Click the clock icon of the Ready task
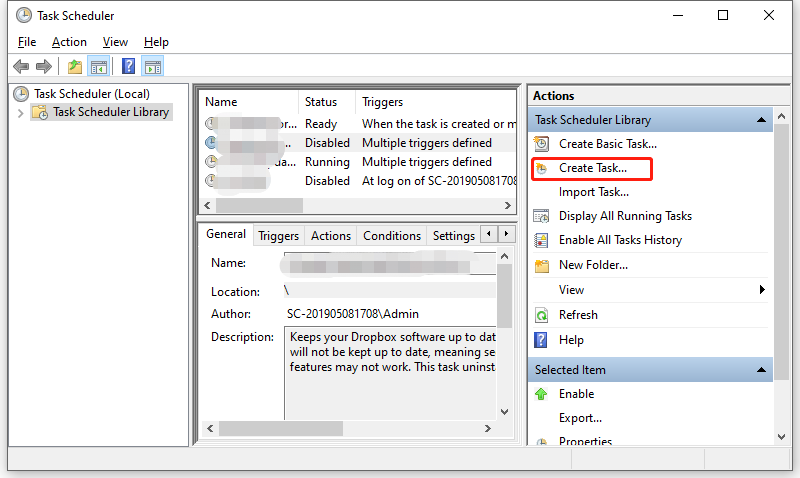This screenshot has height=478, width=800. (210, 123)
